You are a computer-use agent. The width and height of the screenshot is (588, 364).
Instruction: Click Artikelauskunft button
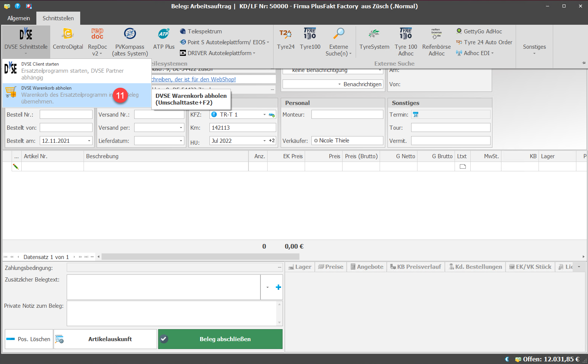click(x=105, y=339)
